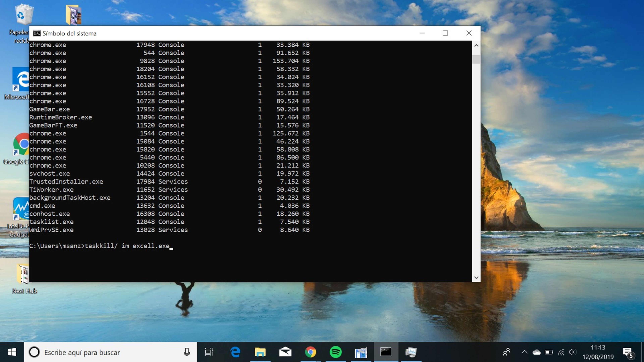The height and width of the screenshot is (362, 644).
Task: Close the Símbolo del sistema window
Action: click(469, 33)
